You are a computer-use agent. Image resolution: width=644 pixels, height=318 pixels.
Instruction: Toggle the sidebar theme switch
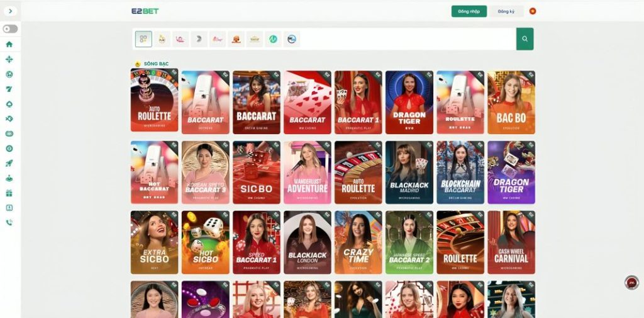tap(10, 29)
